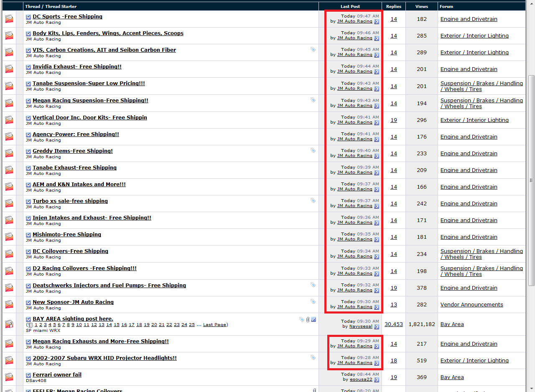Sort by Thread / Thread Starter column header

[x=51, y=6]
